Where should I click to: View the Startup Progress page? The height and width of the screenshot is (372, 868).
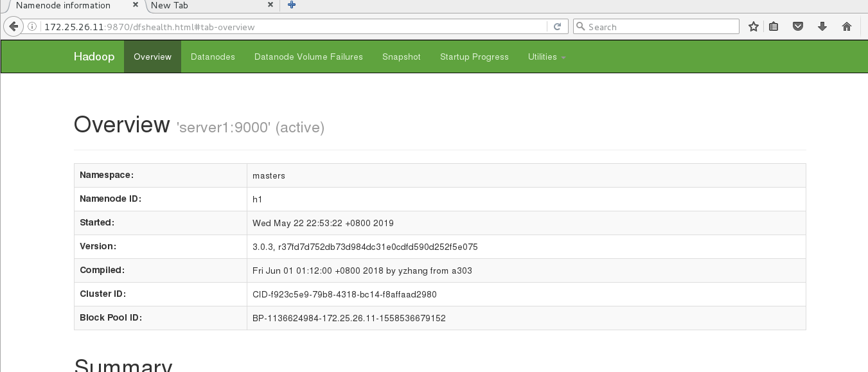[x=474, y=57]
